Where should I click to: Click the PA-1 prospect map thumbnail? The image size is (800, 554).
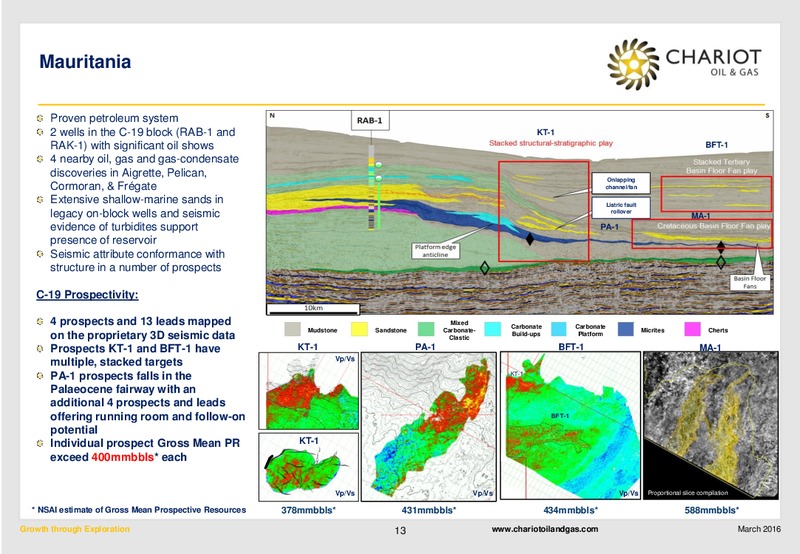tap(429, 426)
